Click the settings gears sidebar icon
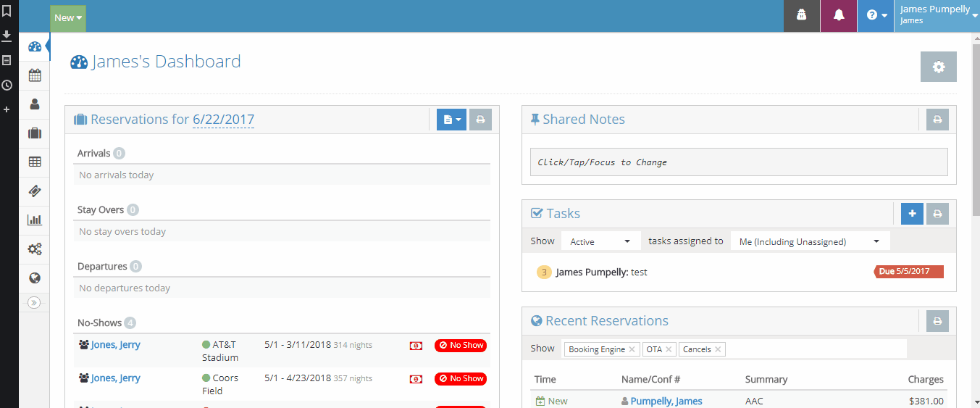The width and height of the screenshot is (980, 408). pos(34,249)
